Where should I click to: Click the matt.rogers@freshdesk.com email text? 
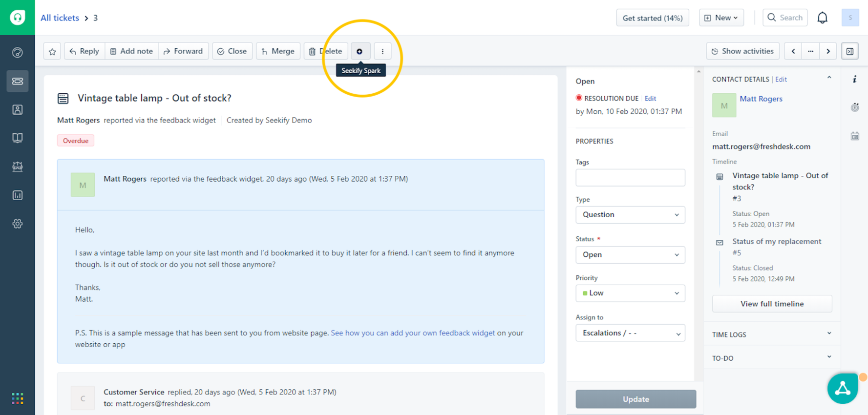pyautogui.click(x=761, y=146)
